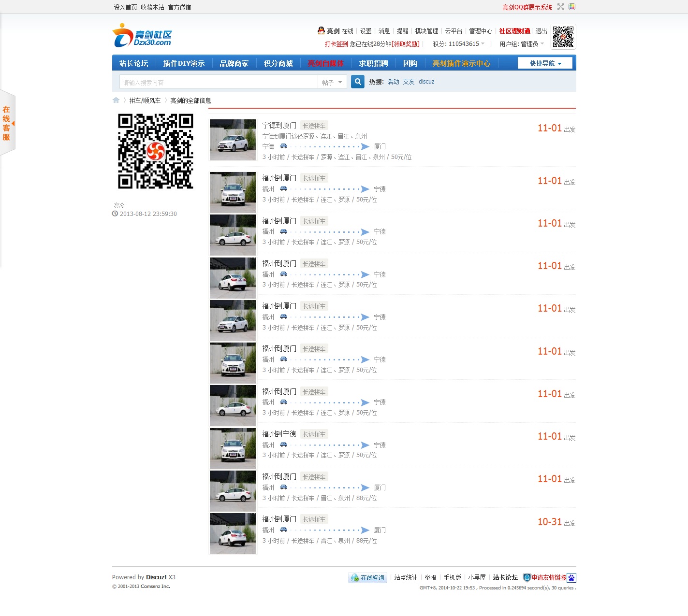Open the 10-31 listing car thumbnail

[233, 533]
